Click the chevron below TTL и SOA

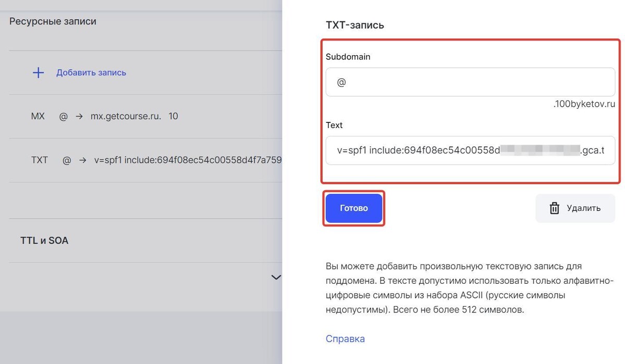(276, 277)
